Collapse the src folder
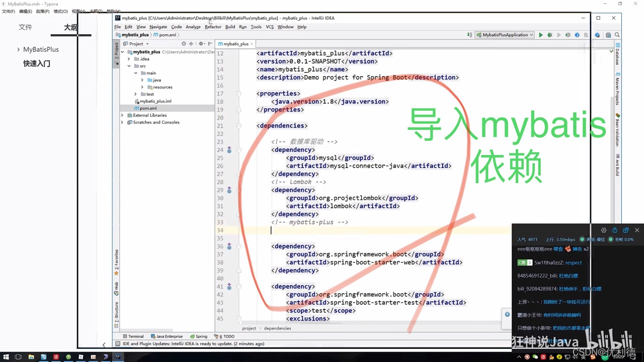The image size is (644, 362). 129,66
